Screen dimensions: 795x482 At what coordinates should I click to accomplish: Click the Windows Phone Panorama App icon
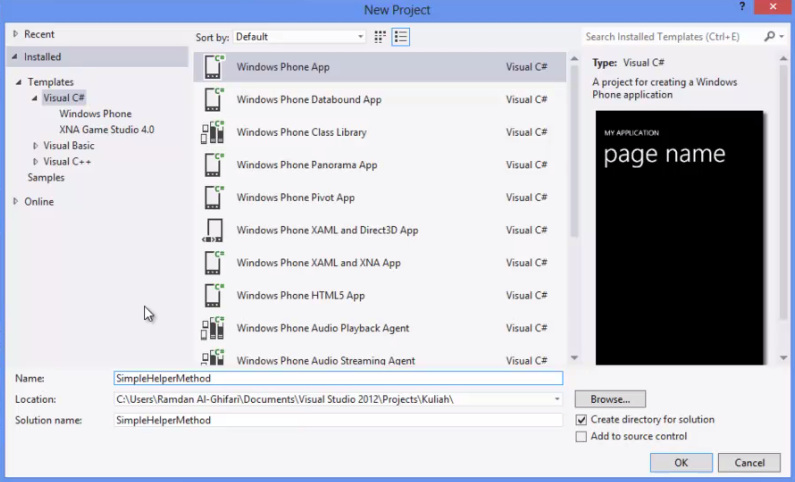click(213, 165)
